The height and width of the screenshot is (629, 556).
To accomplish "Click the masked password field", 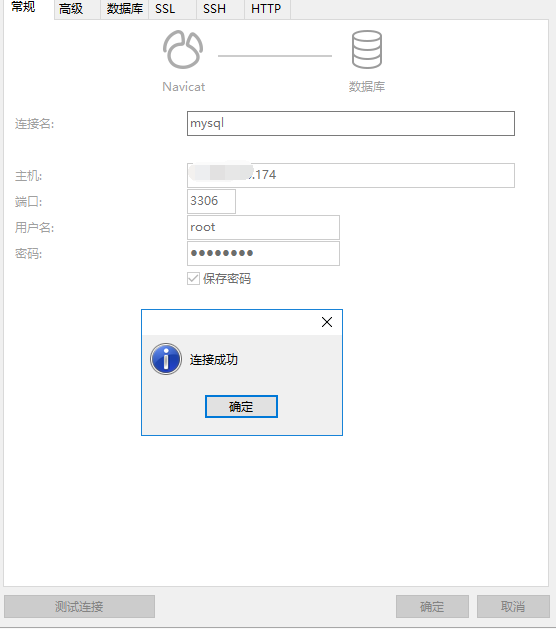I will tap(263, 253).
